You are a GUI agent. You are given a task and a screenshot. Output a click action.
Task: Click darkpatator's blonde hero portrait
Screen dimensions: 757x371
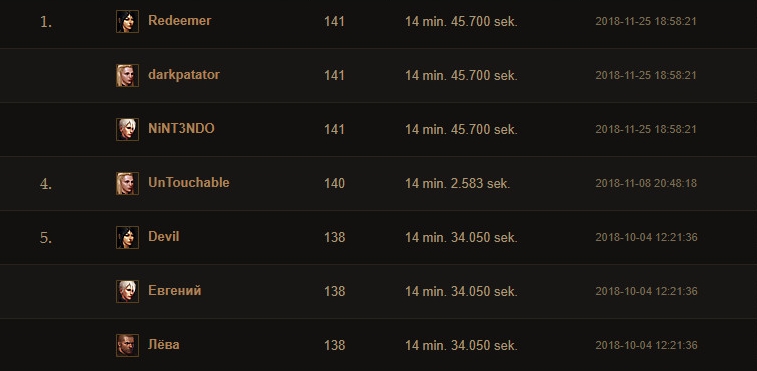click(x=127, y=75)
